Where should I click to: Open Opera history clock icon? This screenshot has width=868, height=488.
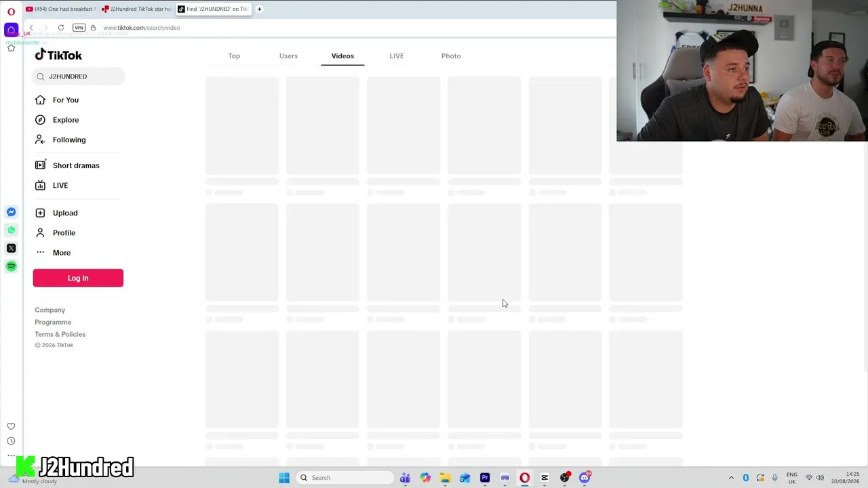[11, 441]
